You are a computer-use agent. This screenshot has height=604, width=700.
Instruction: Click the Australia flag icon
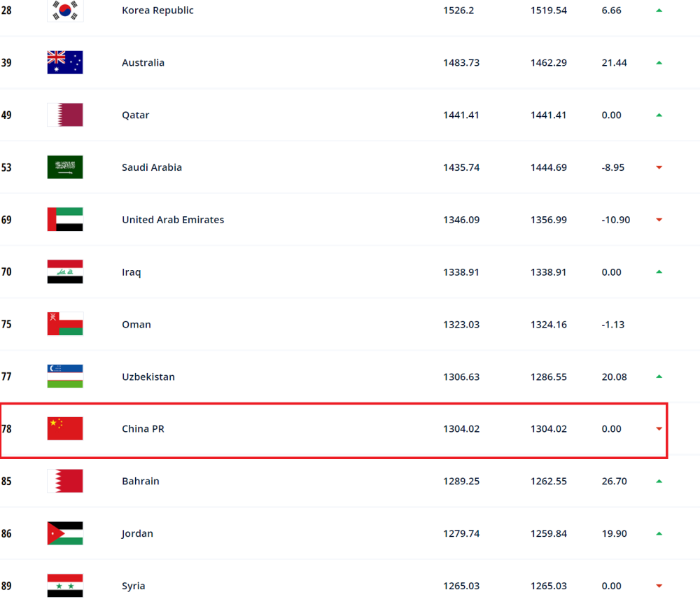(x=65, y=62)
